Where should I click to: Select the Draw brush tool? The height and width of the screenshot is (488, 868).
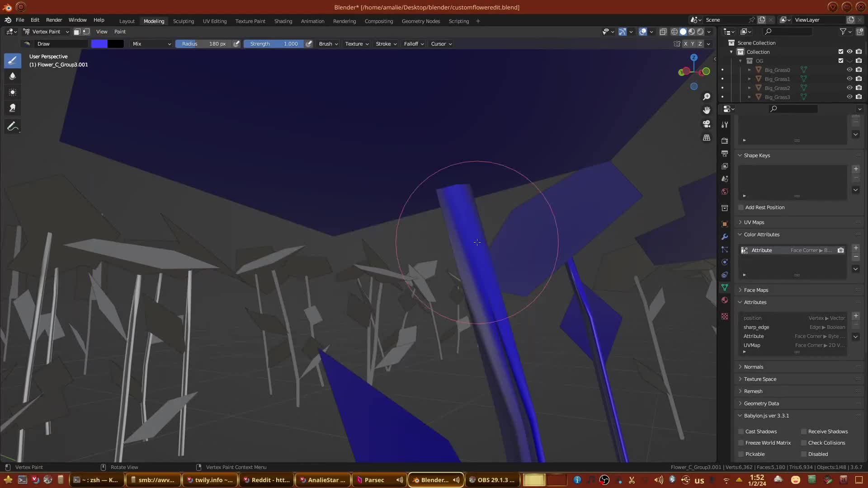13,60
